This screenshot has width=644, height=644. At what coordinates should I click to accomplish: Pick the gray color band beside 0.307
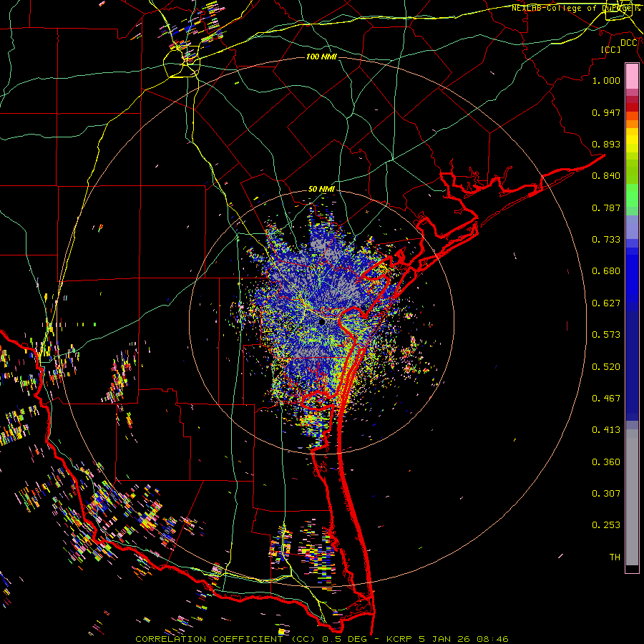pyautogui.click(x=632, y=497)
